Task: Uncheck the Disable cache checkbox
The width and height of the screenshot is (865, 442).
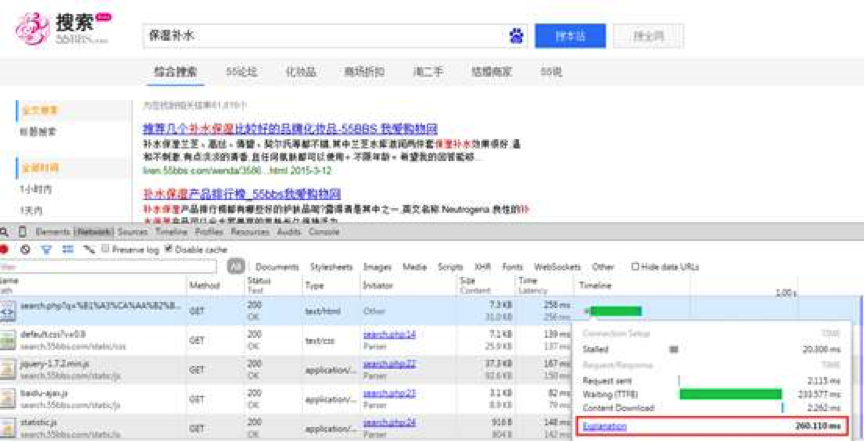Action: 169,249
